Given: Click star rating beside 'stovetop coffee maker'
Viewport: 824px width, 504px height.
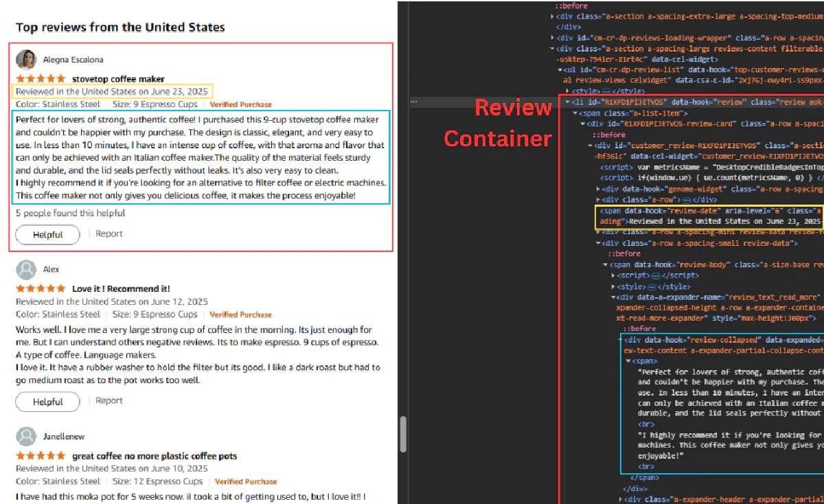Looking at the screenshot, I should pos(41,79).
